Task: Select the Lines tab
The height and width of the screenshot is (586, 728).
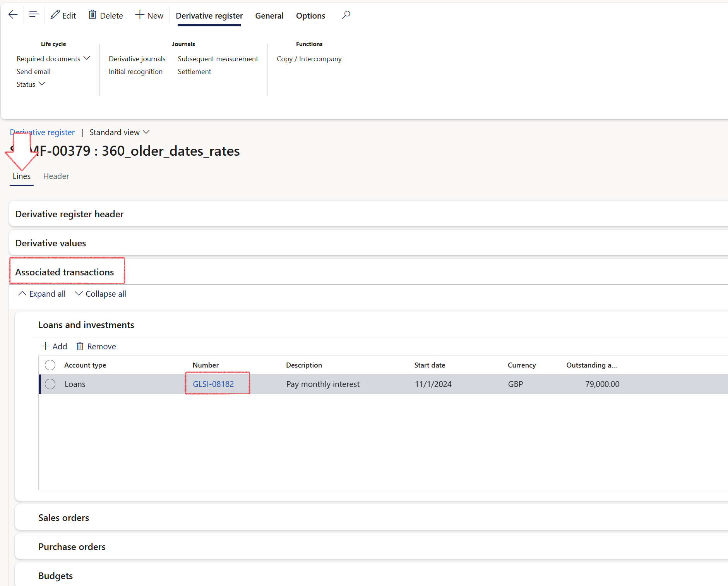Action: [x=22, y=176]
